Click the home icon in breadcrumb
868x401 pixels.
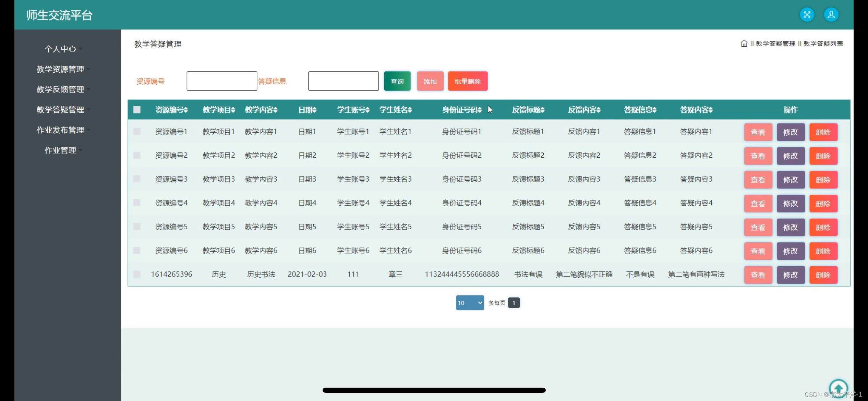tap(744, 44)
